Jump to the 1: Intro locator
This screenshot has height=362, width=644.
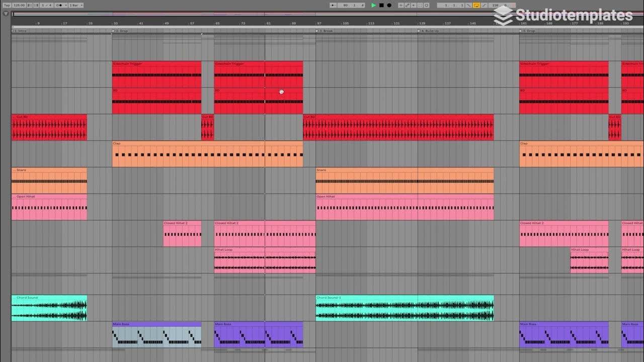pos(20,31)
